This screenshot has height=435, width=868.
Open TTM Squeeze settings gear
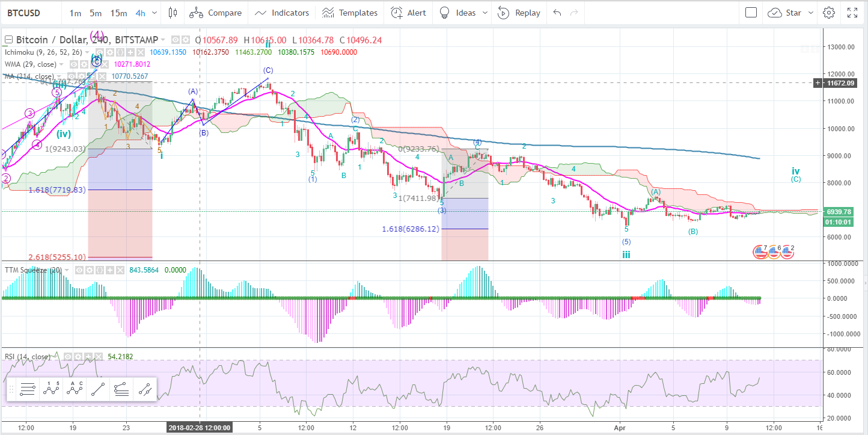click(90, 270)
